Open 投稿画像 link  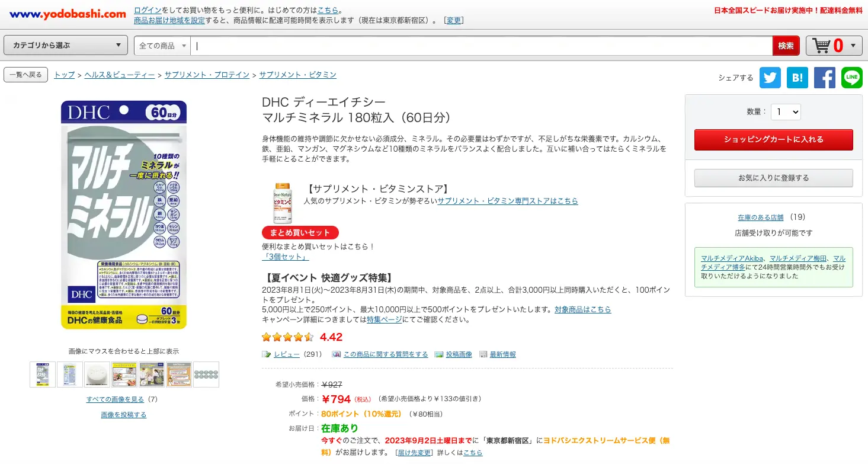[x=459, y=354]
